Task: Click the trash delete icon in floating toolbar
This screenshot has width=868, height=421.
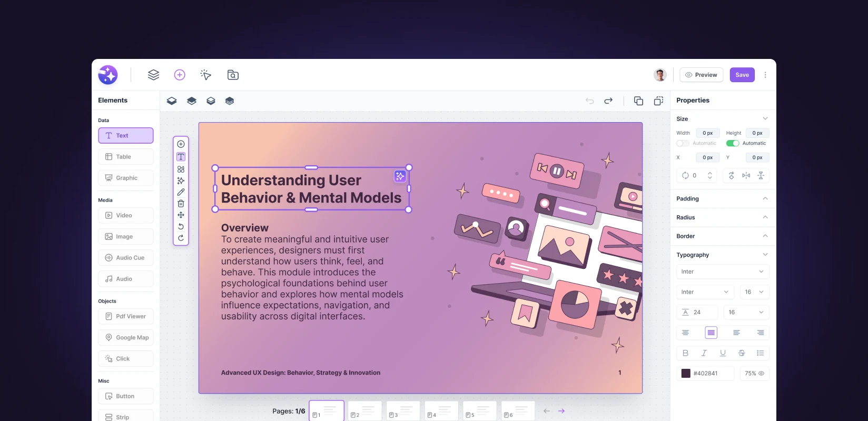Action: (x=181, y=204)
